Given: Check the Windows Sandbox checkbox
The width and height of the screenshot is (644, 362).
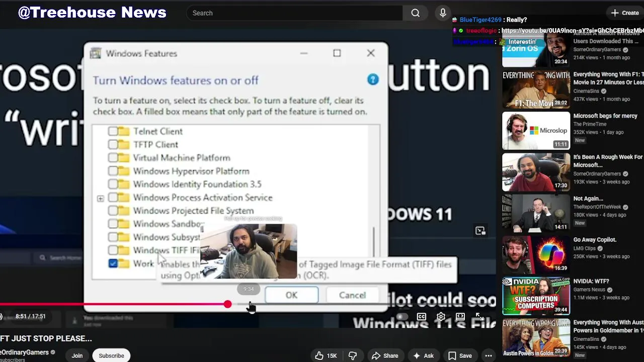Looking at the screenshot, I should [x=113, y=224].
